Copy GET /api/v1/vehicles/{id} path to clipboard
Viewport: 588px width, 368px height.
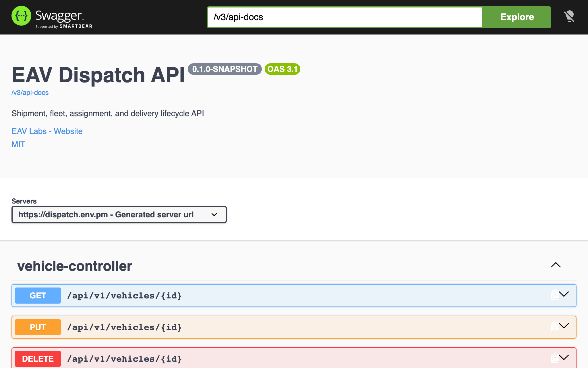[x=554, y=295]
